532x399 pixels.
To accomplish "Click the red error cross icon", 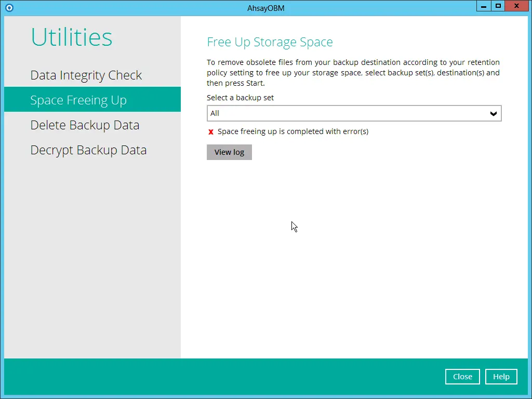I will click(210, 131).
